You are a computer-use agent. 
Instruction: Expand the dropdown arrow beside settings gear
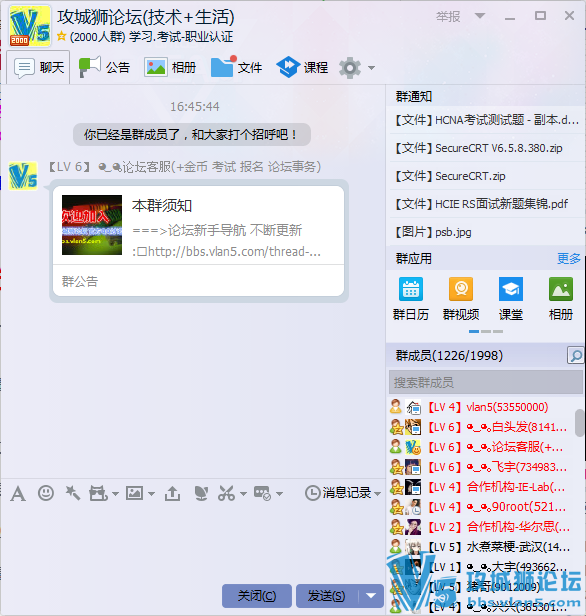pos(371,68)
